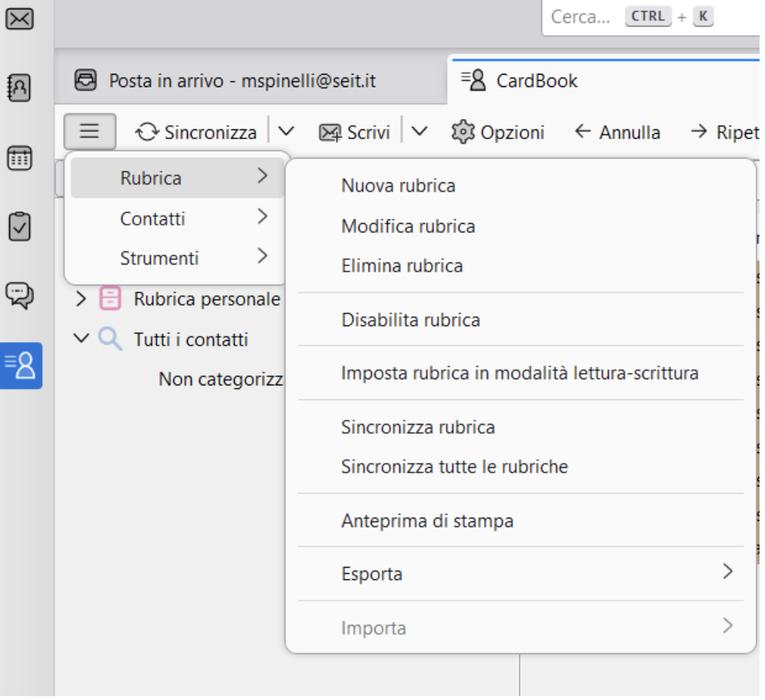The width and height of the screenshot is (765, 700).
Task: Open the Scrivi dropdown arrow
Action: point(419,132)
